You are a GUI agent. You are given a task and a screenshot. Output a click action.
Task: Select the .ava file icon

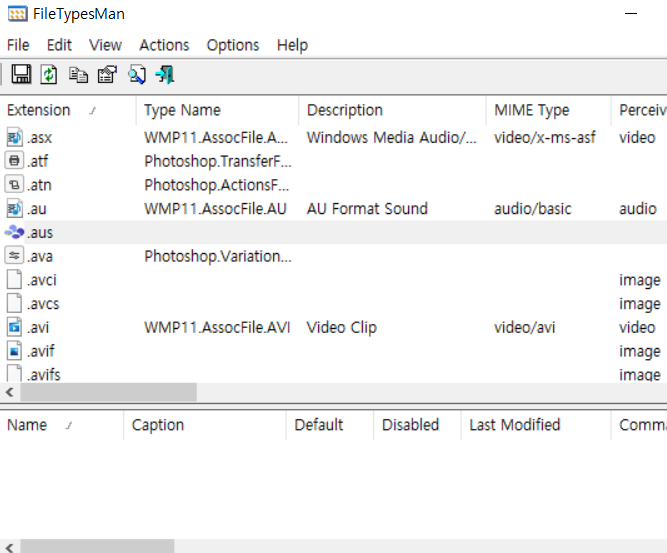(14, 256)
